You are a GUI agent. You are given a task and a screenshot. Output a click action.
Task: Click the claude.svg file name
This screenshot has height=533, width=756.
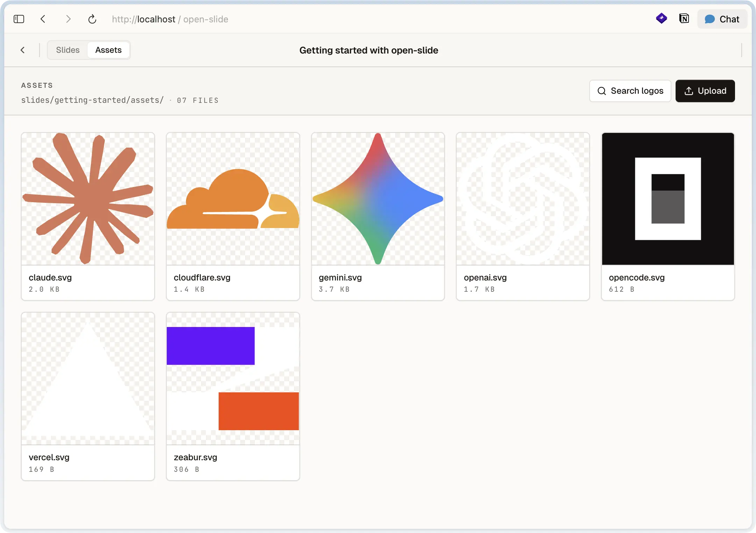pos(50,277)
